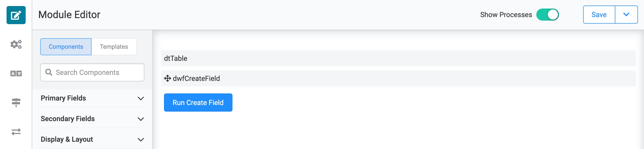Screen dimensions: 644x149
Task: Select the dwfCreateField component row
Action: click(x=398, y=78)
